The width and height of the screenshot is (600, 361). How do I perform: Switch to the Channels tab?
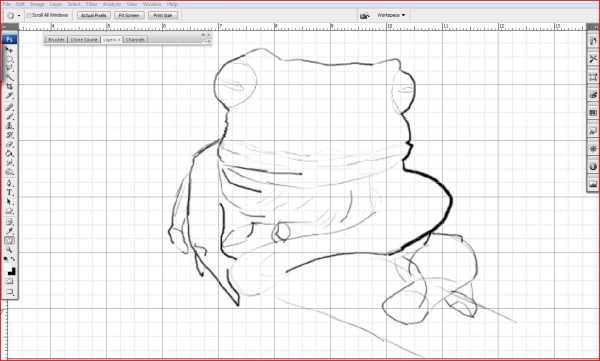pos(135,40)
